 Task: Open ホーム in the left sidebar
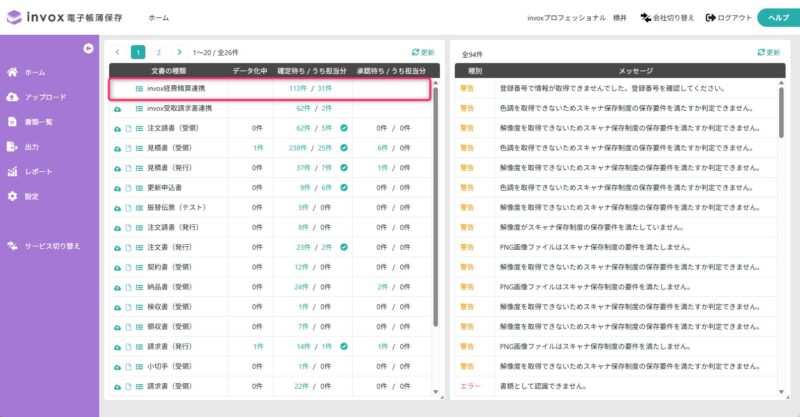click(x=26, y=72)
